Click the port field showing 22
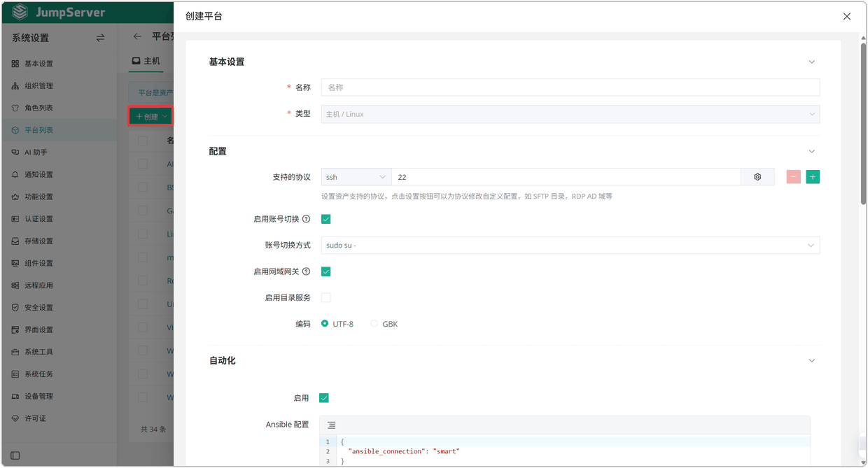The height and width of the screenshot is (468, 868). (566, 177)
